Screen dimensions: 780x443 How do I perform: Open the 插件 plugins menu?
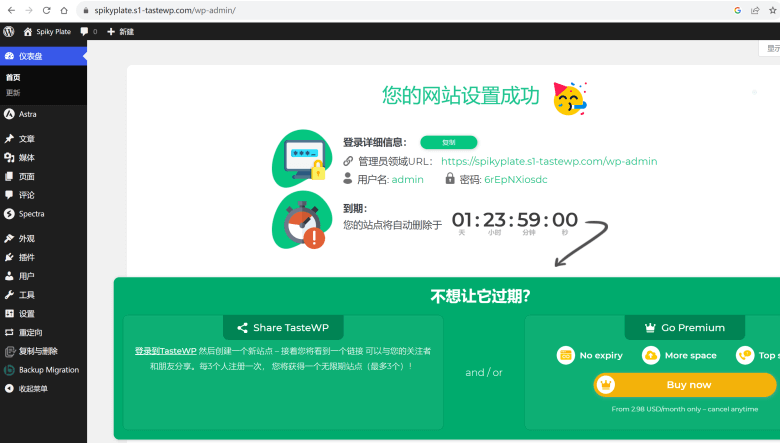tap(43, 257)
